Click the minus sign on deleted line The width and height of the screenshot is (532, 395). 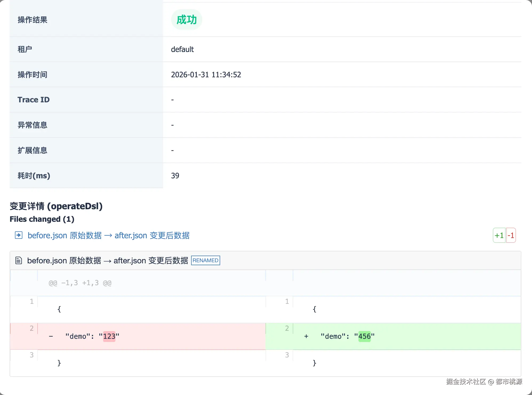click(51, 336)
